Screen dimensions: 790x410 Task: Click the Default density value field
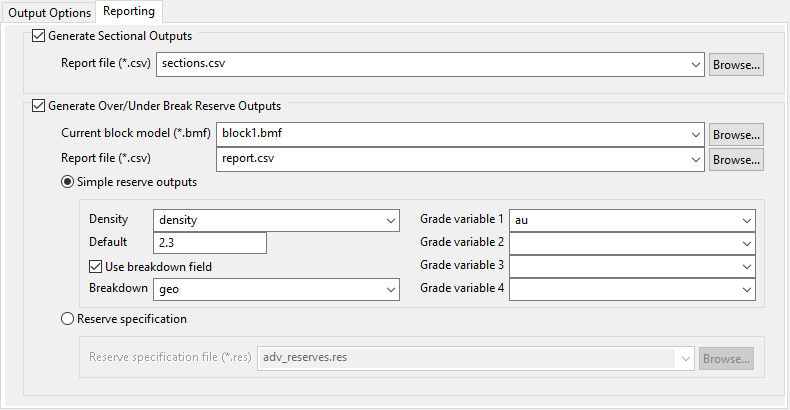(210, 243)
